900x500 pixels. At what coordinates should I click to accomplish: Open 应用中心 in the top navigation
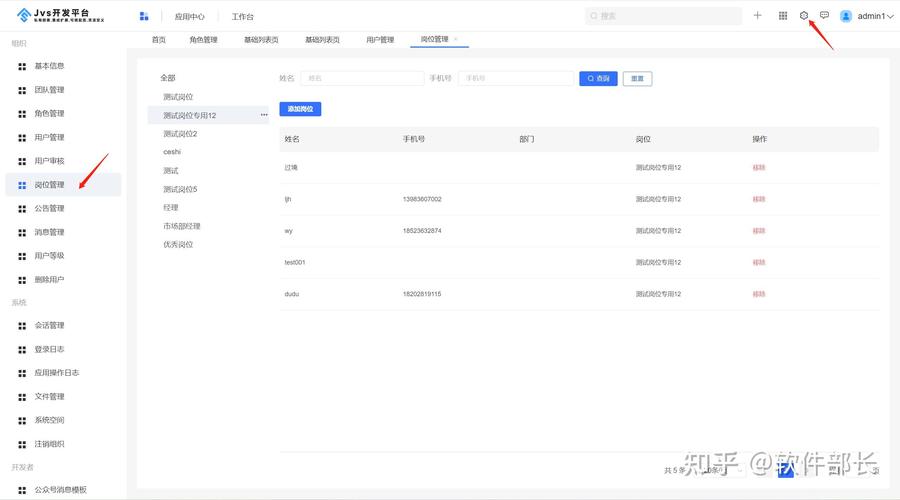click(189, 17)
